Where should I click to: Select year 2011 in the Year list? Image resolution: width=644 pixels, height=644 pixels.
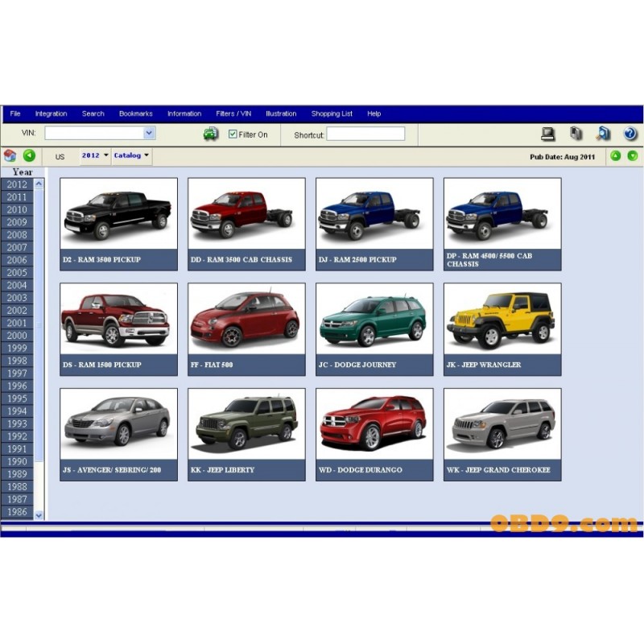click(17, 197)
